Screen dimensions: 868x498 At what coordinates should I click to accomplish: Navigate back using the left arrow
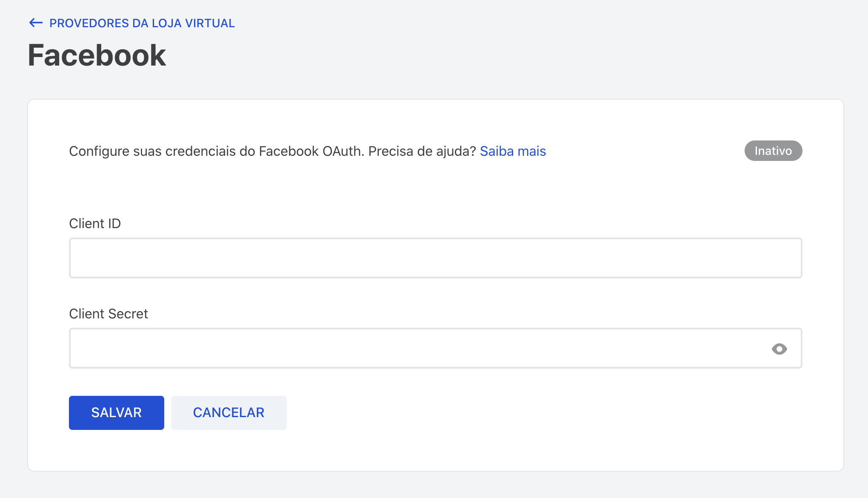coord(36,23)
